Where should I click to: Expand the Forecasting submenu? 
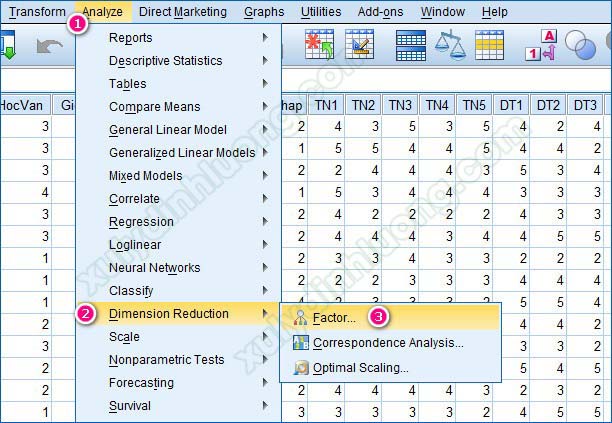[x=178, y=383]
